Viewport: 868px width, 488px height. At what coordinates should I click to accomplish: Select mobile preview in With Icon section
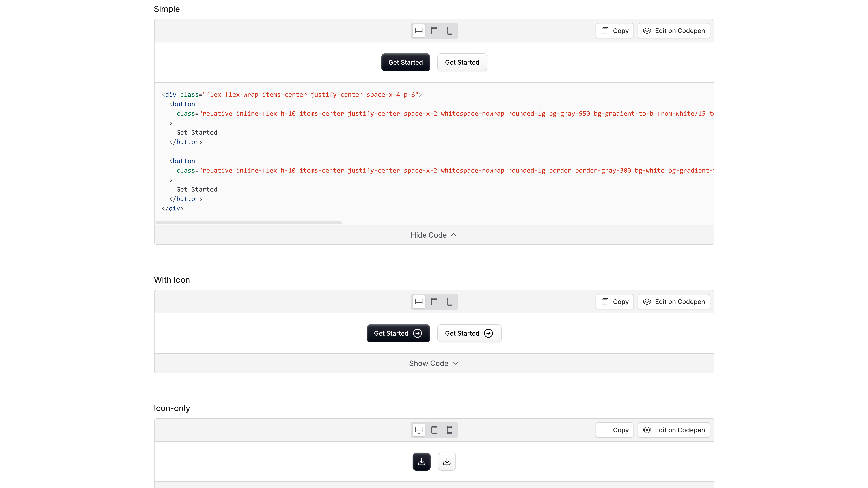(x=449, y=302)
